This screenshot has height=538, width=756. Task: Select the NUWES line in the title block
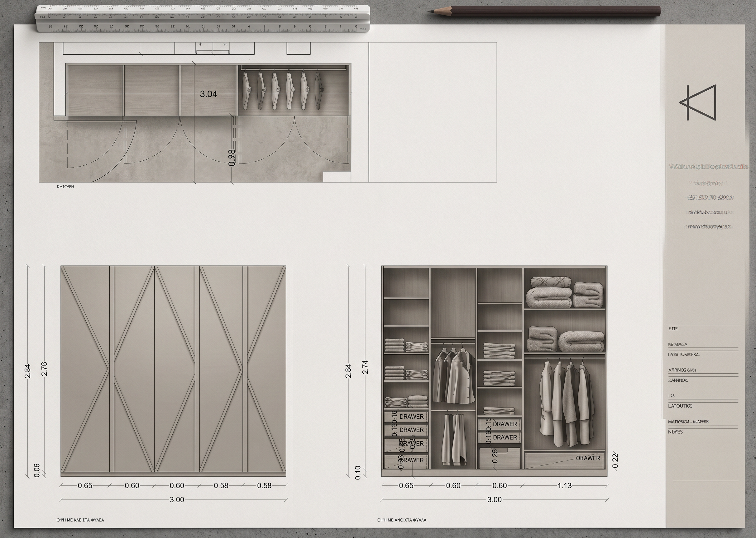point(675,432)
